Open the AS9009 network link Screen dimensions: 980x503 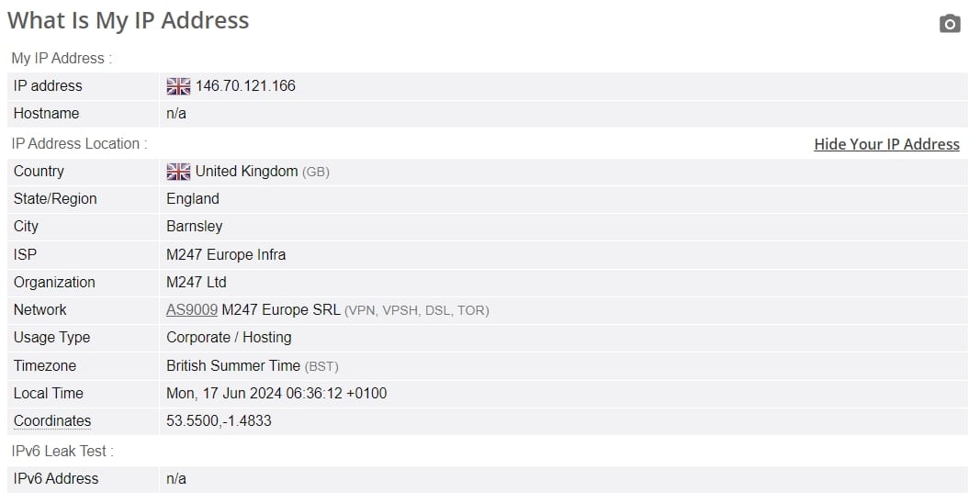click(x=191, y=310)
